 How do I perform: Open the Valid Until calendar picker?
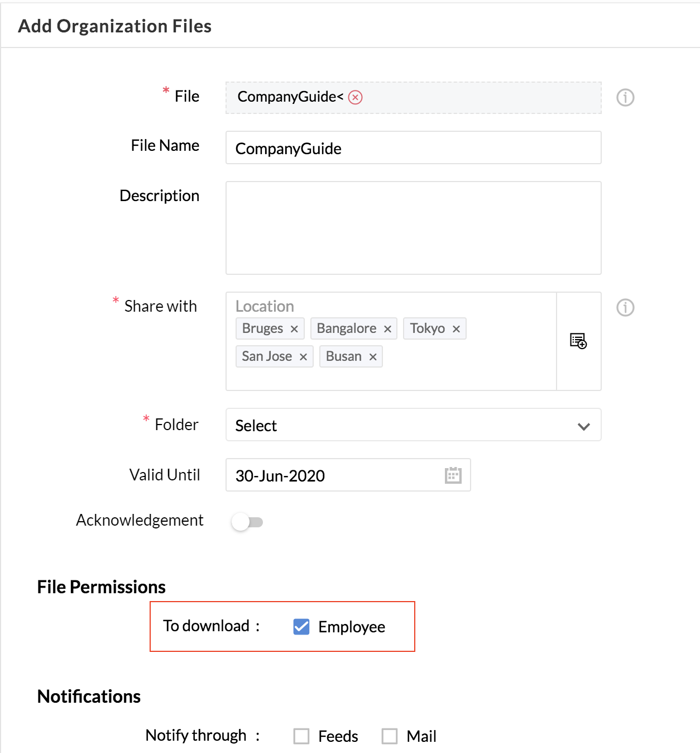(453, 475)
